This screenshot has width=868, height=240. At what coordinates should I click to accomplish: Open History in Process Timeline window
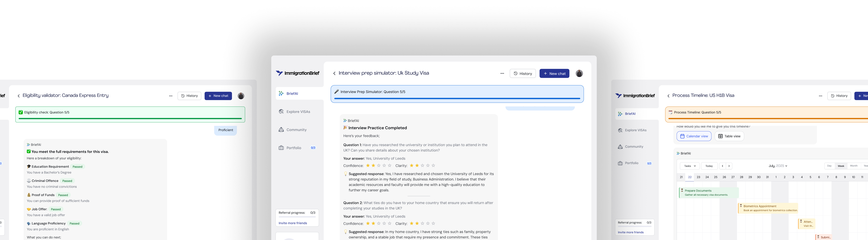[839, 96]
